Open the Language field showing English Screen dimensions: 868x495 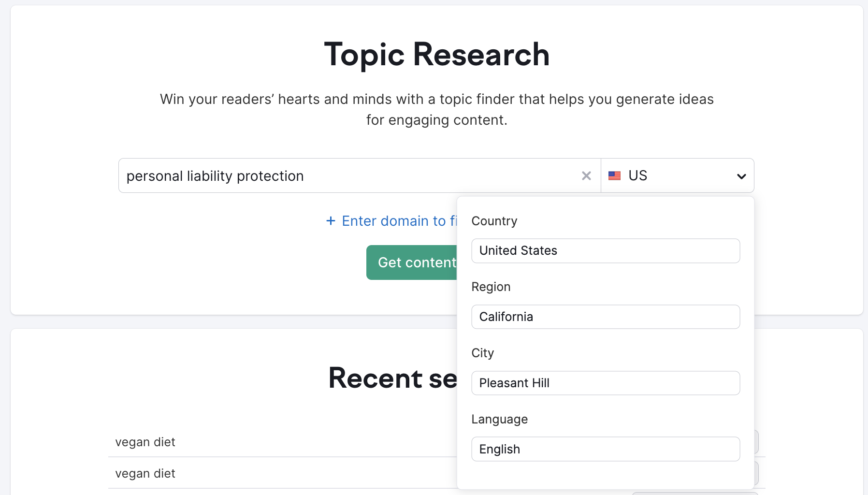pyautogui.click(x=605, y=449)
